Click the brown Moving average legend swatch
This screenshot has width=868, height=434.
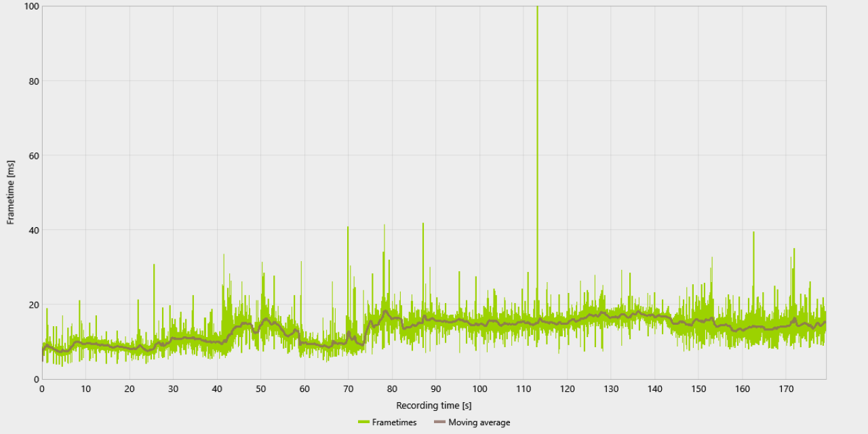(x=440, y=422)
